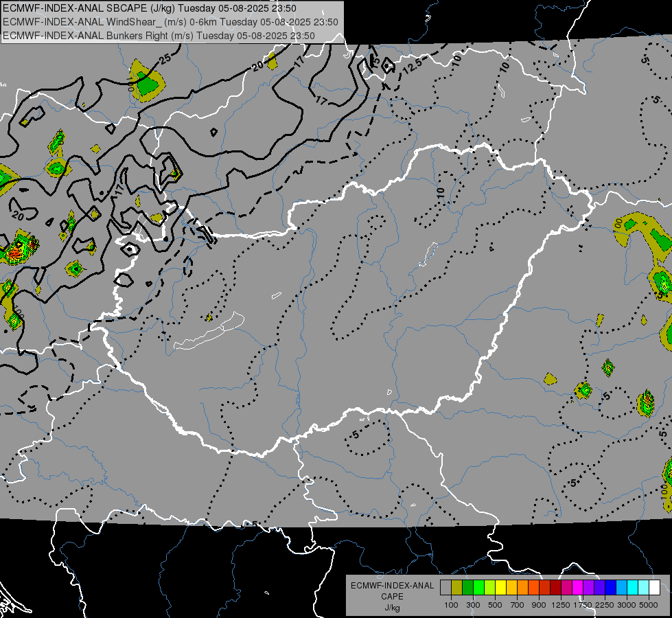Viewport: 672px width, 618px height.
Task: Select the purple legend swatch
Action: pyautogui.click(x=589, y=588)
